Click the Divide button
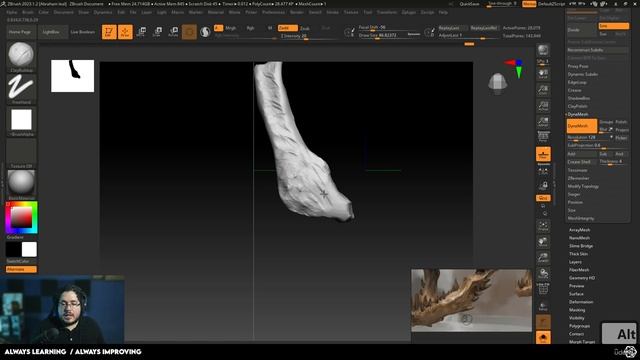Viewport: 640px width, 360px height. coord(582,30)
